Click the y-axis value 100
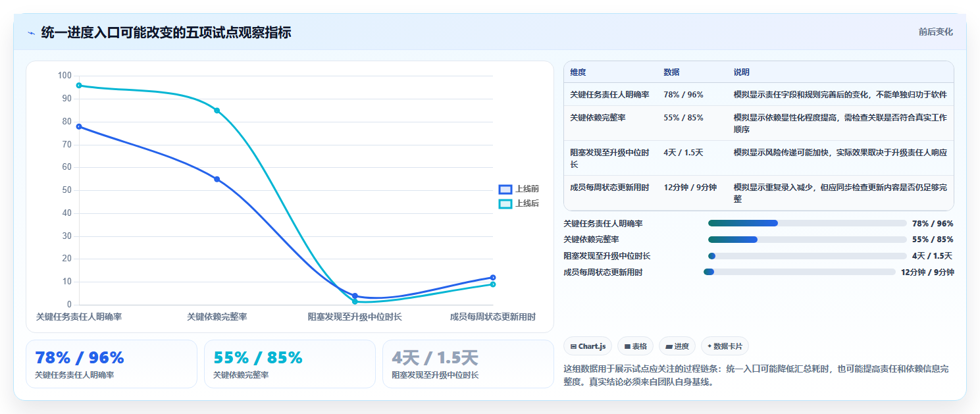Viewport: 980px width, 414px height. (64, 75)
